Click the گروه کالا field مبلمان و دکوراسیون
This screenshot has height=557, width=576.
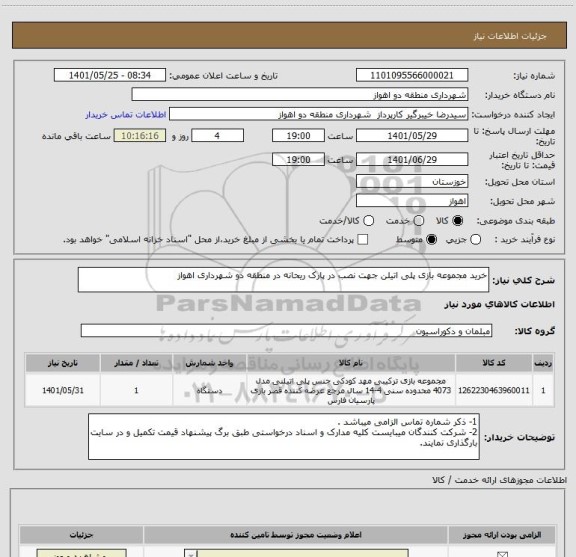click(286, 331)
